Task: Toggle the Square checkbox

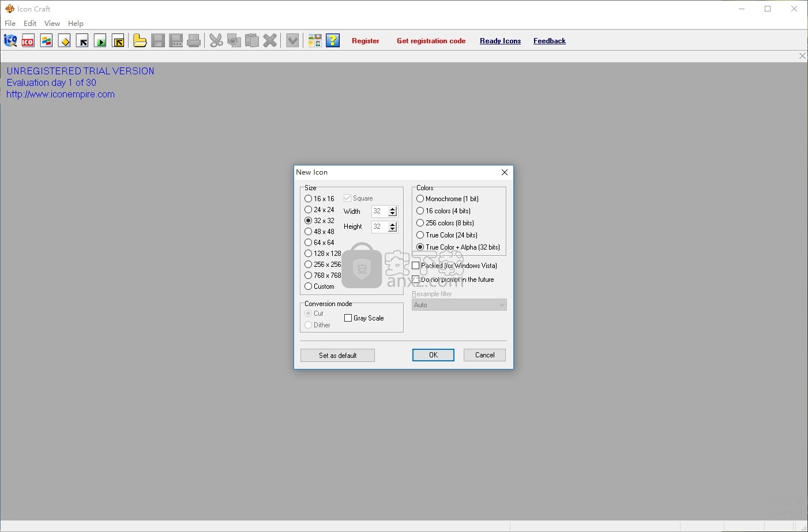Action: pos(358,198)
